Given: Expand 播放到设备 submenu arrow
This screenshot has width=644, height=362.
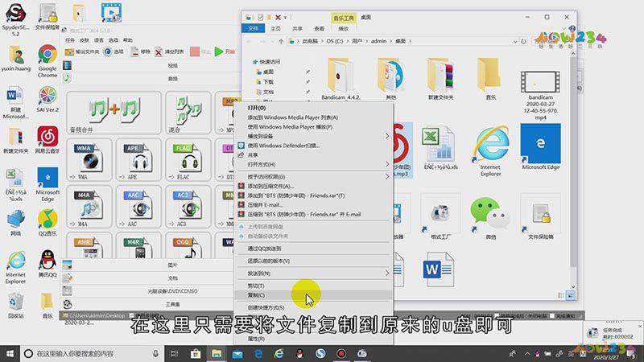Looking at the screenshot, I should pyautogui.click(x=387, y=136).
